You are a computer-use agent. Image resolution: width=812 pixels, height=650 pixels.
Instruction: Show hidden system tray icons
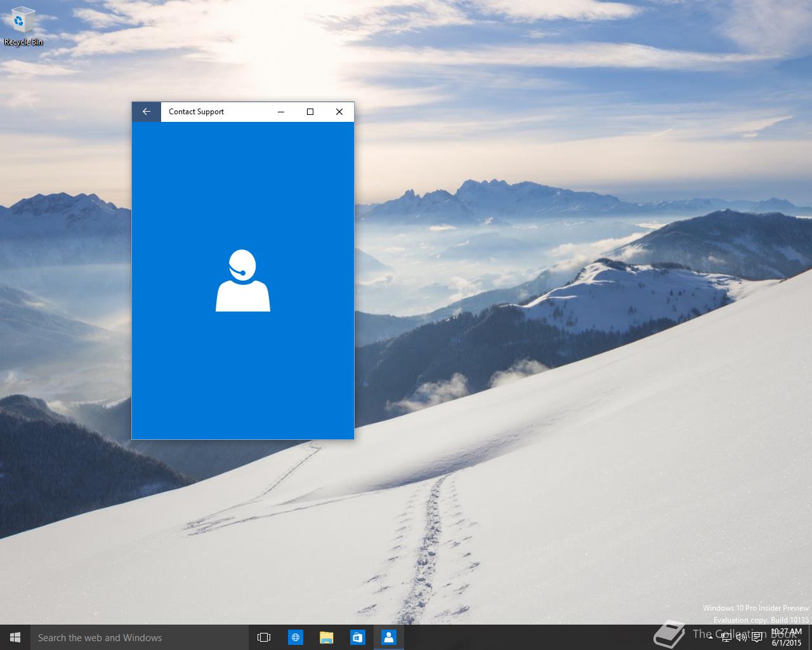[710, 637]
